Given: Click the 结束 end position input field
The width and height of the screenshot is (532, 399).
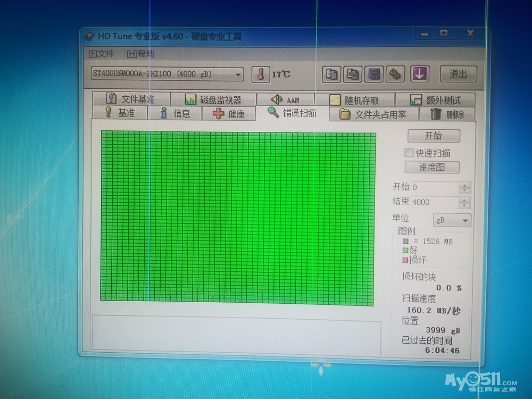Looking at the screenshot, I should pyautogui.click(x=434, y=202).
